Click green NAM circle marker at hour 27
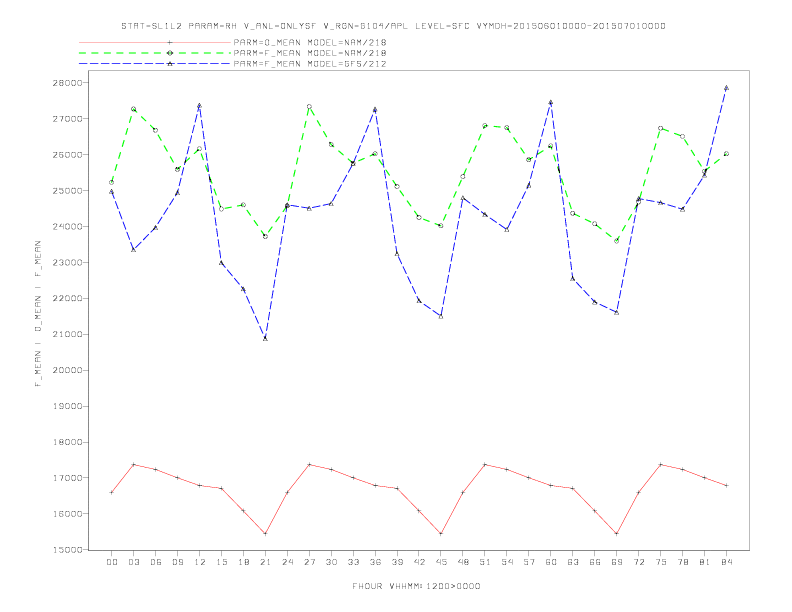 click(309, 107)
